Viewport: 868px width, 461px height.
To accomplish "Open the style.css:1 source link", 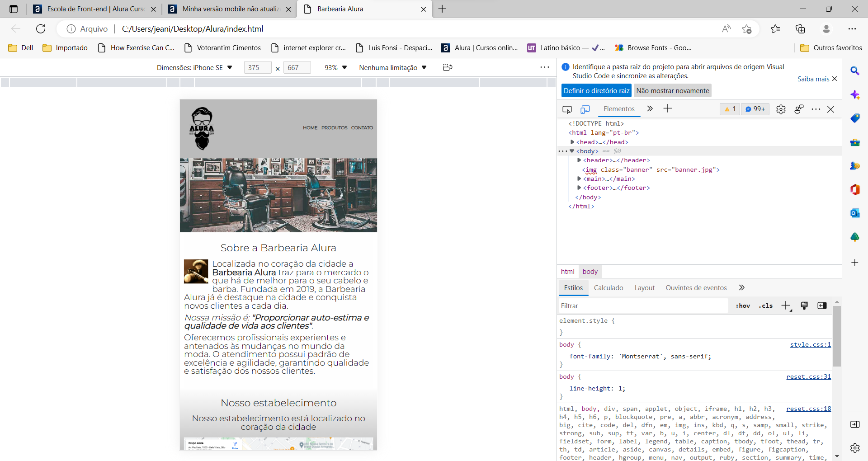I will pyautogui.click(x=811, y=345).
